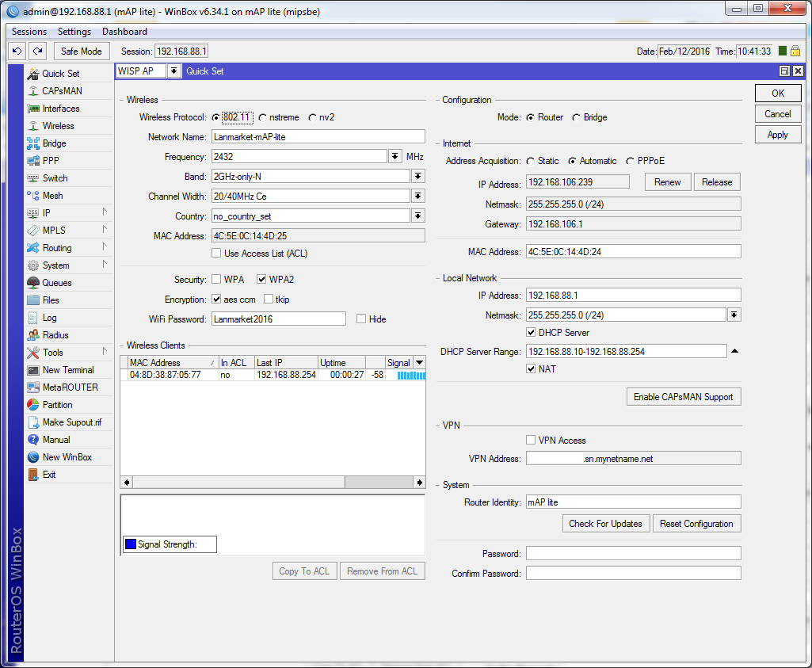Viewport: 812px width, 668px height.
Task: Enable the WPA security checkbox
Action: (216, 280)
